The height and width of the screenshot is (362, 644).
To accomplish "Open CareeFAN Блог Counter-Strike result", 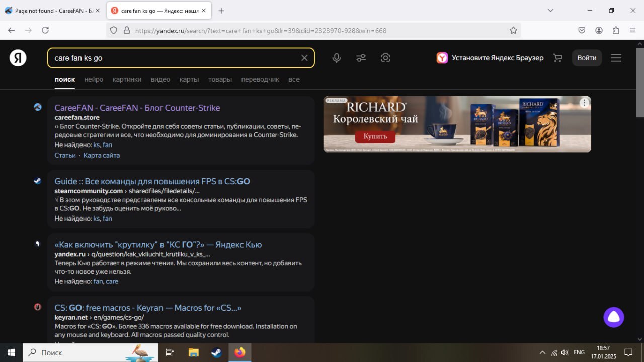I will click(137, 108).
